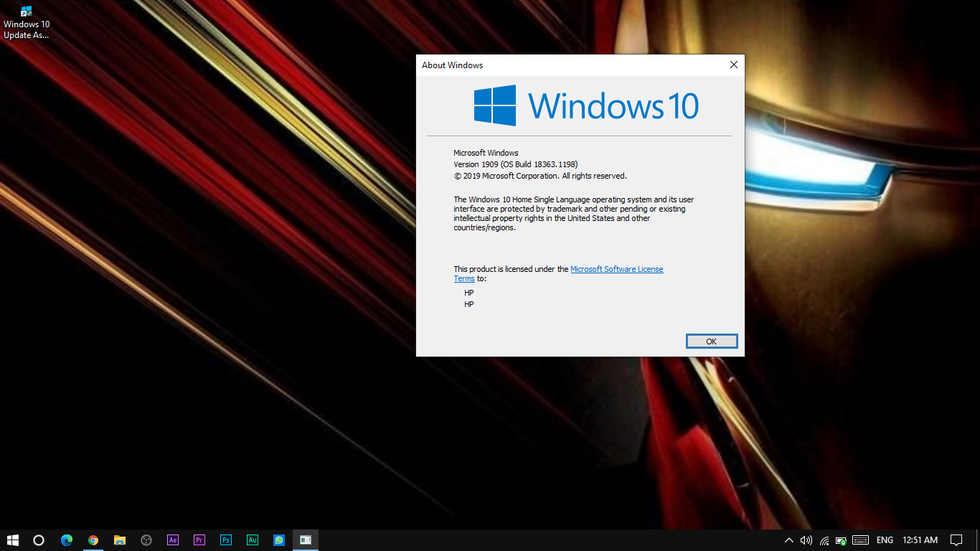Open the Windows 10 Update Assistant desktop shortcut

point(27,22)
